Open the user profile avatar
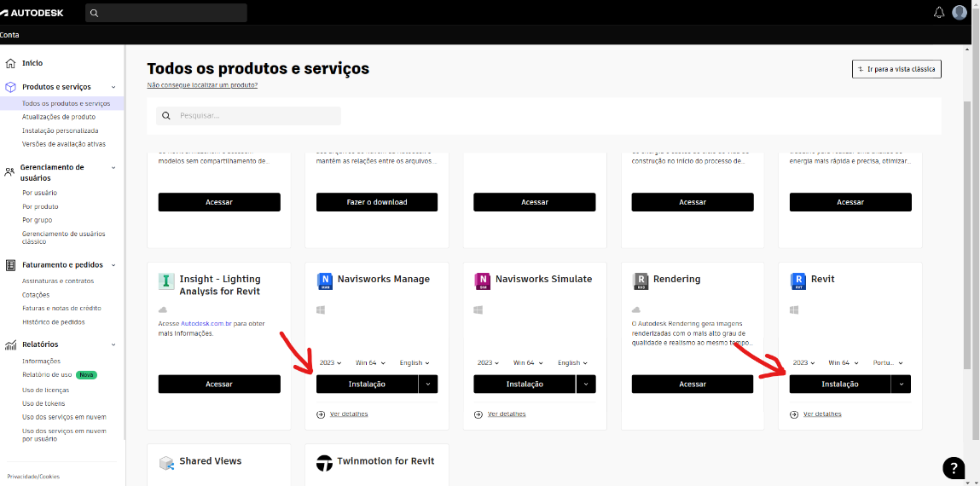The image size is (980, 486). point(960,13)
